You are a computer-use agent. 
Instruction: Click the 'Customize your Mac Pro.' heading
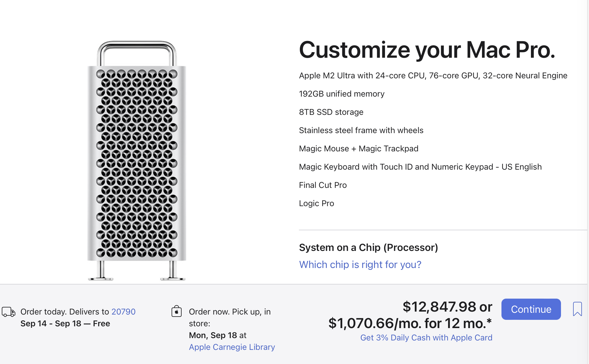pyautogui.click(x=427, y=50)
